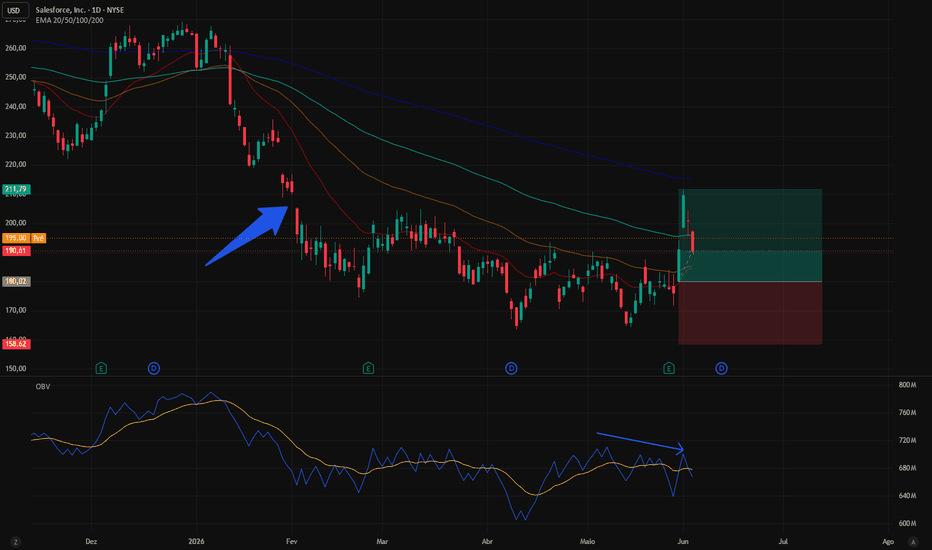
Task: Click the Jun label on time axis
Action: click(683, 541)
